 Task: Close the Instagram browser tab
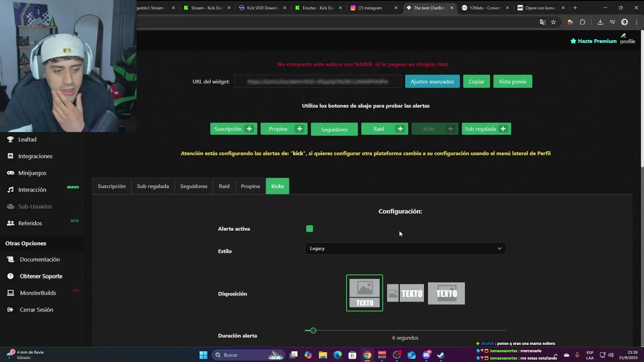click(x=396, y=8)
